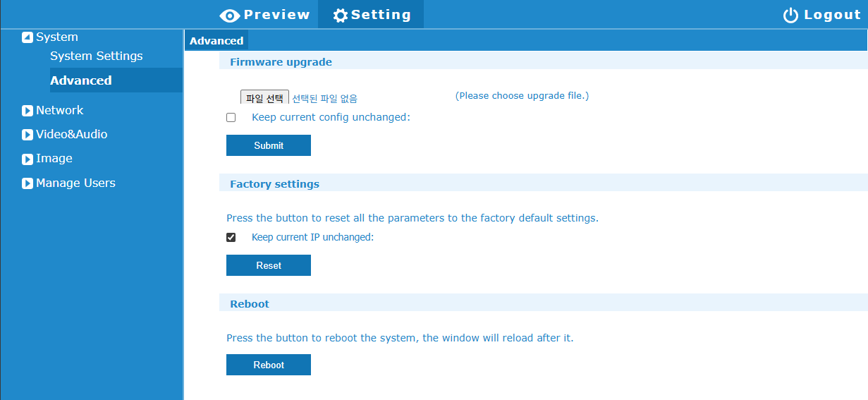
Task: Expand the Video&Audio section arrow
Action: click(27, 135)
